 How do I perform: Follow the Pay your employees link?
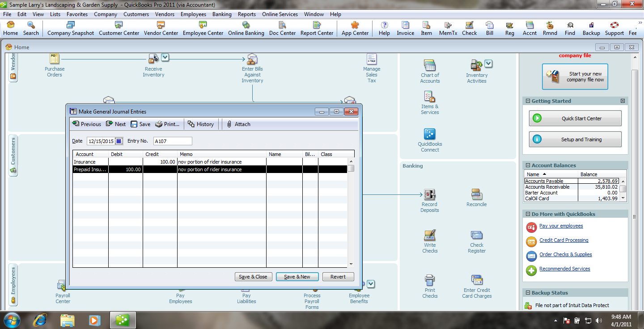(561, 226)
